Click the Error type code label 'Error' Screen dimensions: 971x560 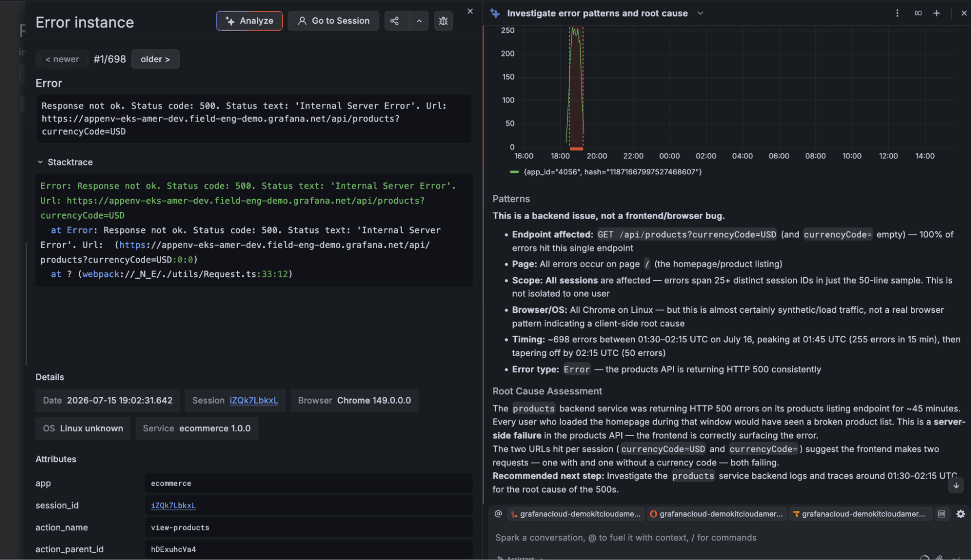(577, 370)
